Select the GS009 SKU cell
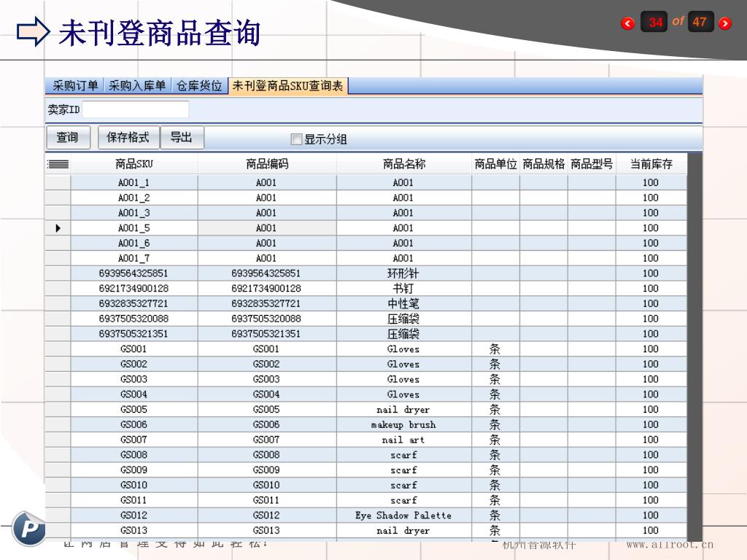The image size is (747, 560). coord(134,470)
